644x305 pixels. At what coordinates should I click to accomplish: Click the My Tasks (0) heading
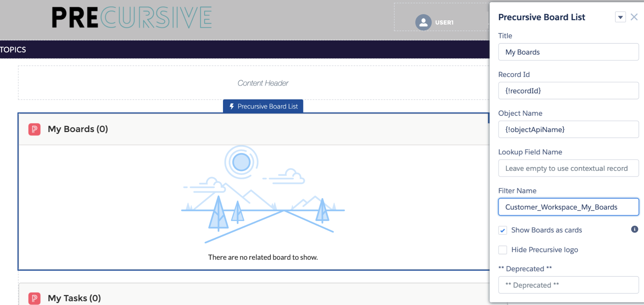coord(74,298)
